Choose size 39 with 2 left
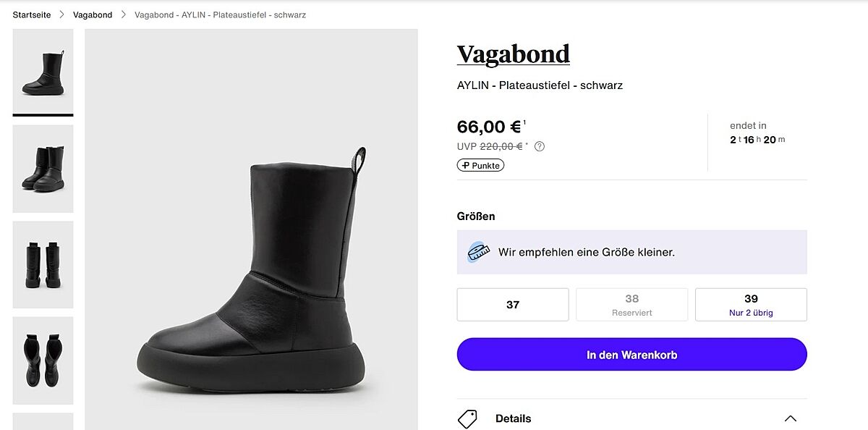The height and width of the screenshot is (430, 868). coord(751,305)
